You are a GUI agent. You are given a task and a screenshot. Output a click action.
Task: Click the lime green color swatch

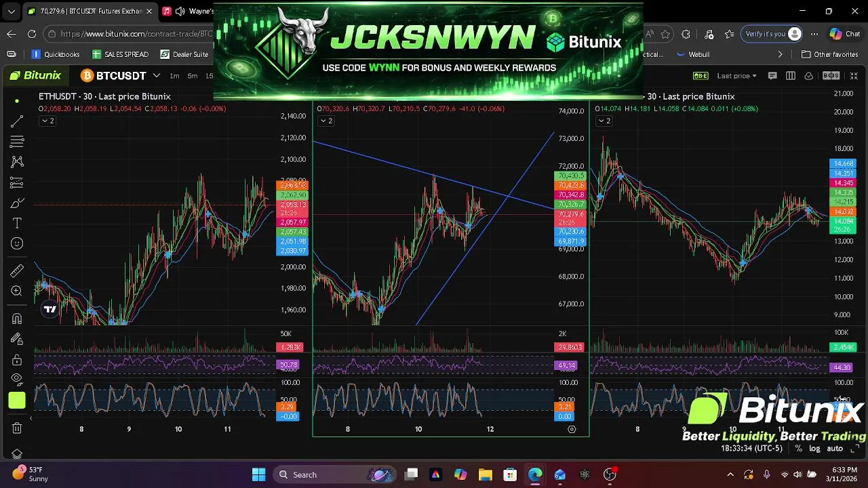pyautogui.click(x=17, y=401)
